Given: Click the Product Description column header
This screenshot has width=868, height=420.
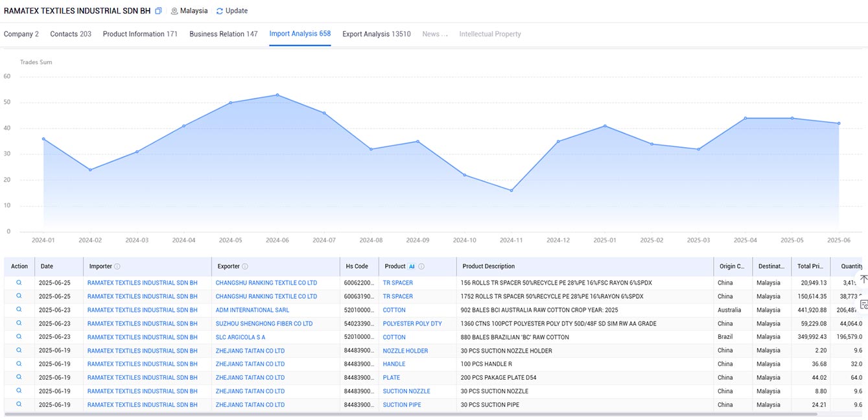Looking at the screenshot, I should coord(489,266).
